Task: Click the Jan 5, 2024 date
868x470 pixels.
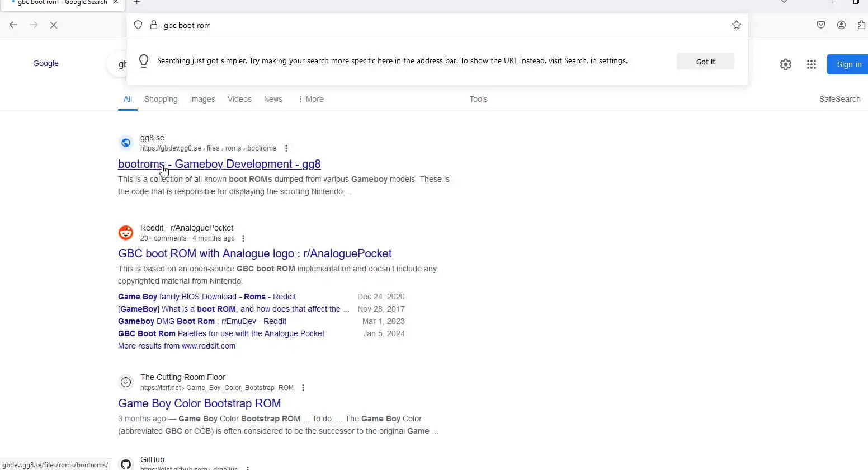Action: tap(384, 333)
